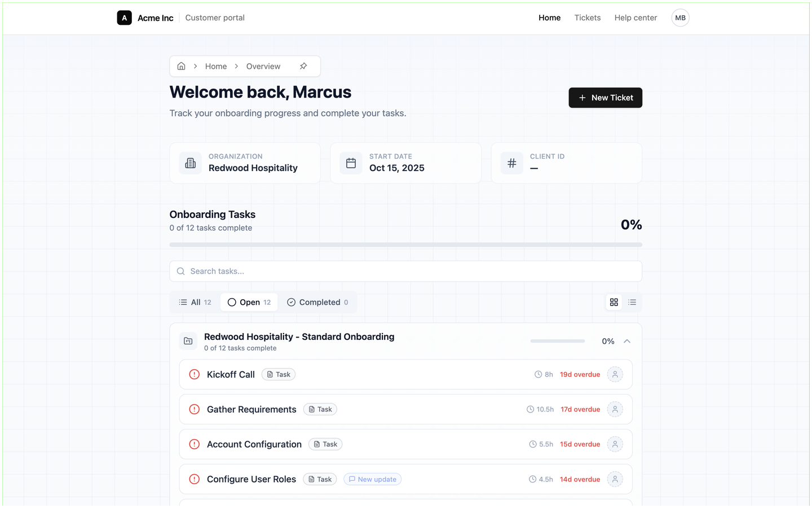Screen dimensions: 812x508
Task: Open the Gather Requirements task
Action: (x=405, y=409)
